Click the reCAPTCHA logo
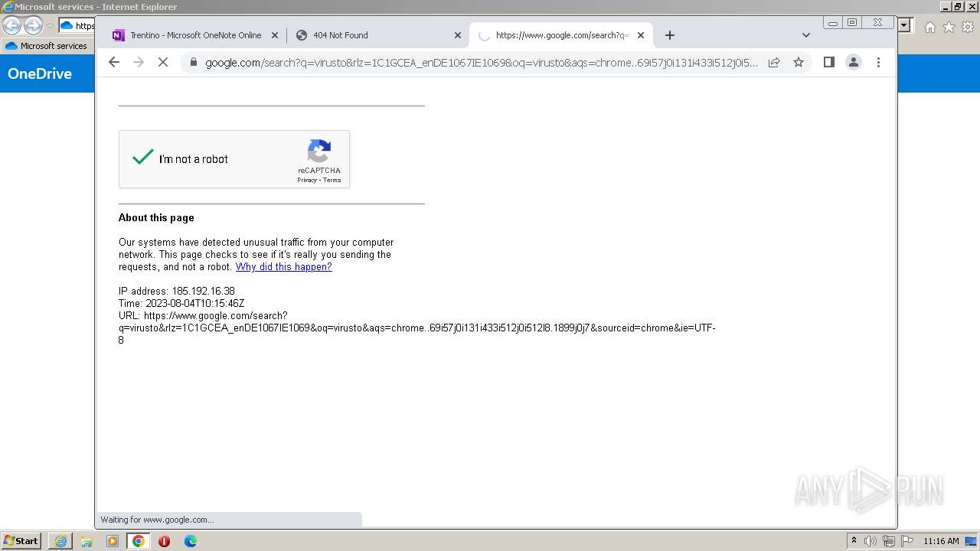Viewport: 980px width, 551px height. (x=319, y=151)
